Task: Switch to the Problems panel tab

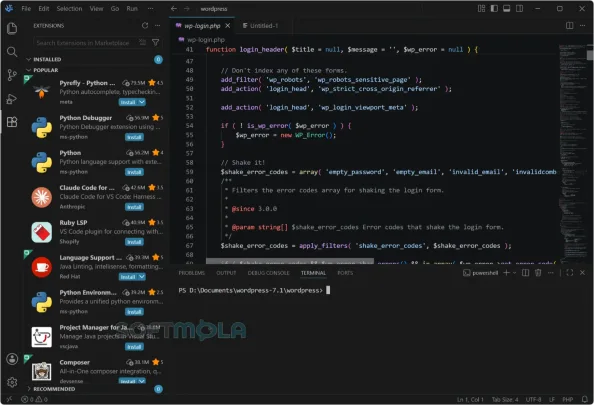Action: pos(192,273)
